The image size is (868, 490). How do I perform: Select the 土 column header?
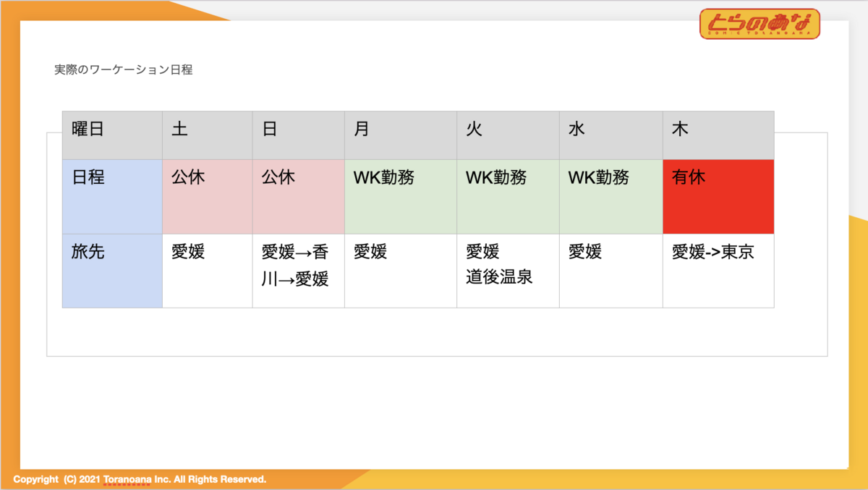click(208, 135)
